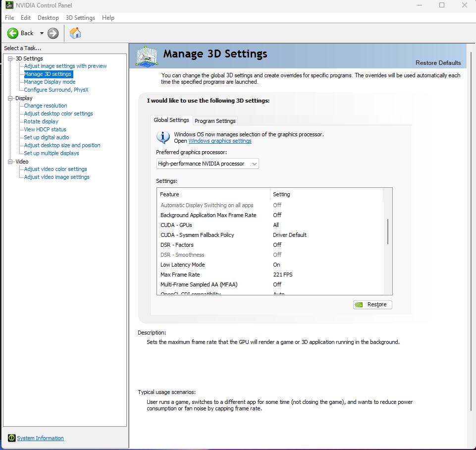Open the Edit menu
This screenshot has height=450, width=476.
(x=25, y=18)
